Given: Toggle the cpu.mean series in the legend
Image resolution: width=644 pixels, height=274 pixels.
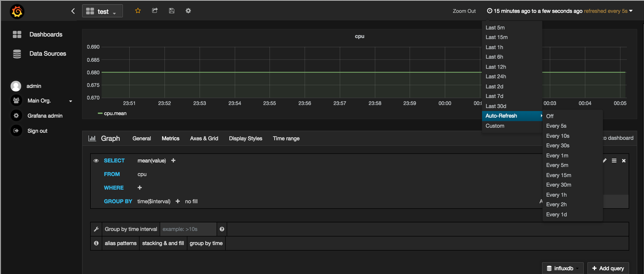Looking at the screenshot, I should [x=115, y=113].
